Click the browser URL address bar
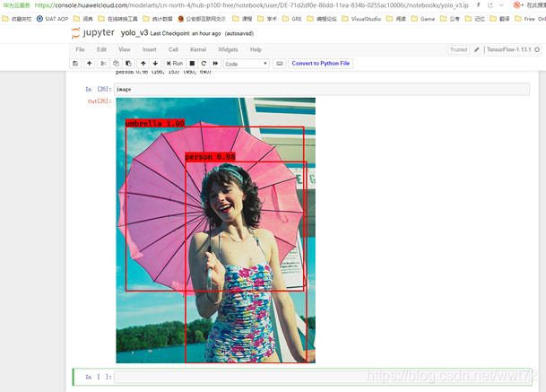 point(251,5)
